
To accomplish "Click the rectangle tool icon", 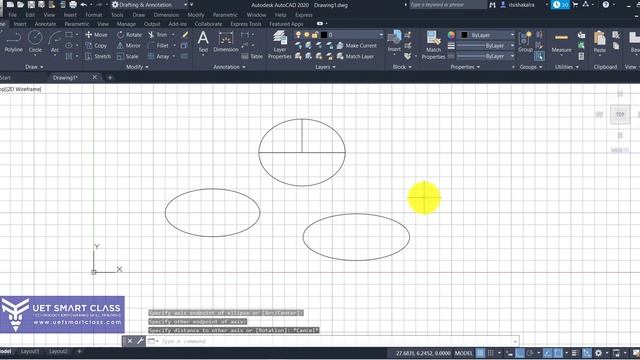I will click(x=69, y=35).
